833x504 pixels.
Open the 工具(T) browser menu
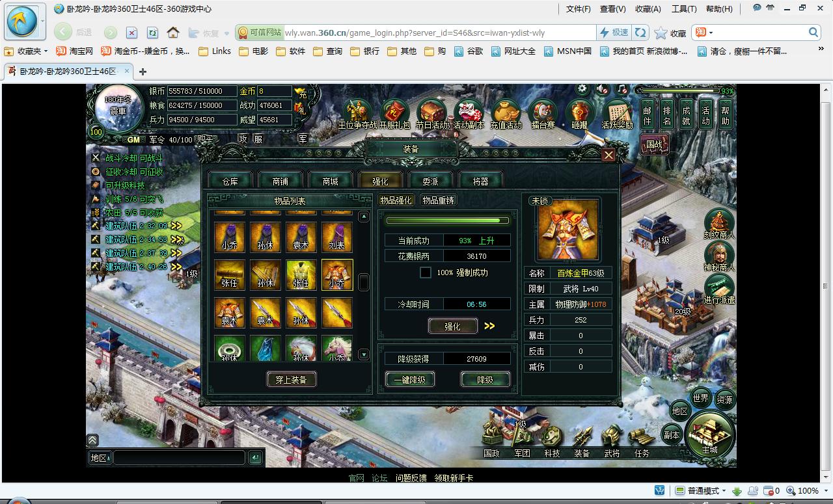click(684, 9)
